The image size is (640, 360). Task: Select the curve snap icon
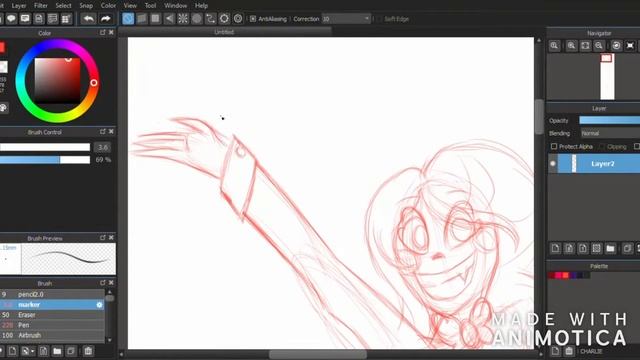[x=210, y=19]
